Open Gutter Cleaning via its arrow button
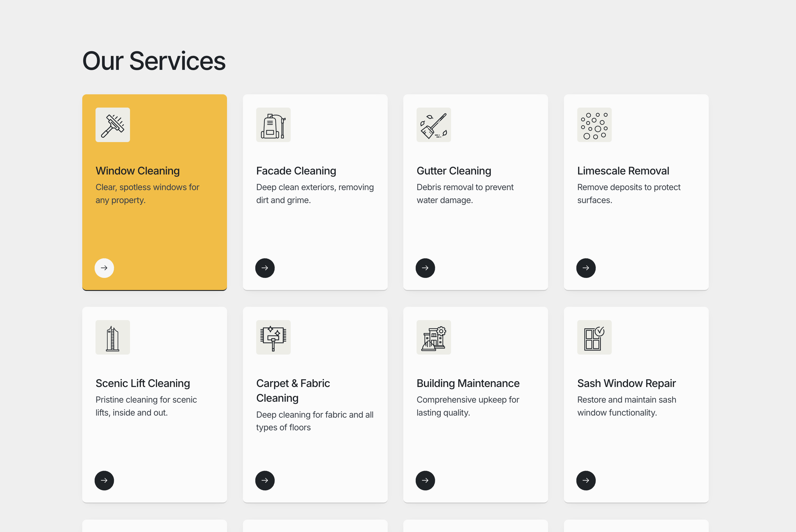 pyautogui.click(x=425, y=268)
